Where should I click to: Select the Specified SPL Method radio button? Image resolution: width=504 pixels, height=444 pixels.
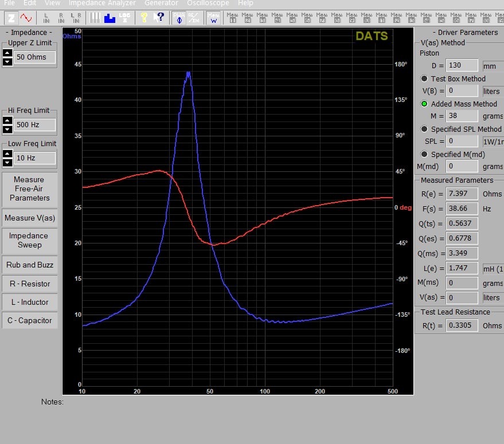424,129
